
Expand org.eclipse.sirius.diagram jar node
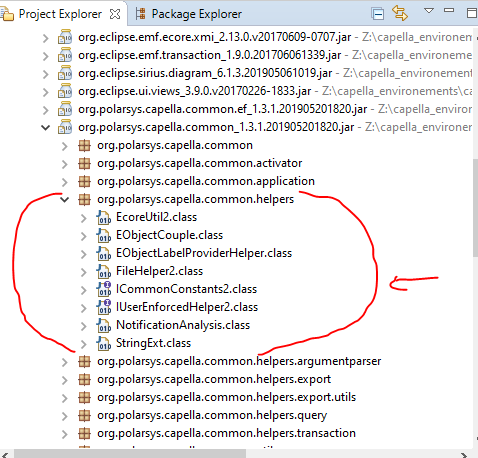coord(46,74)
